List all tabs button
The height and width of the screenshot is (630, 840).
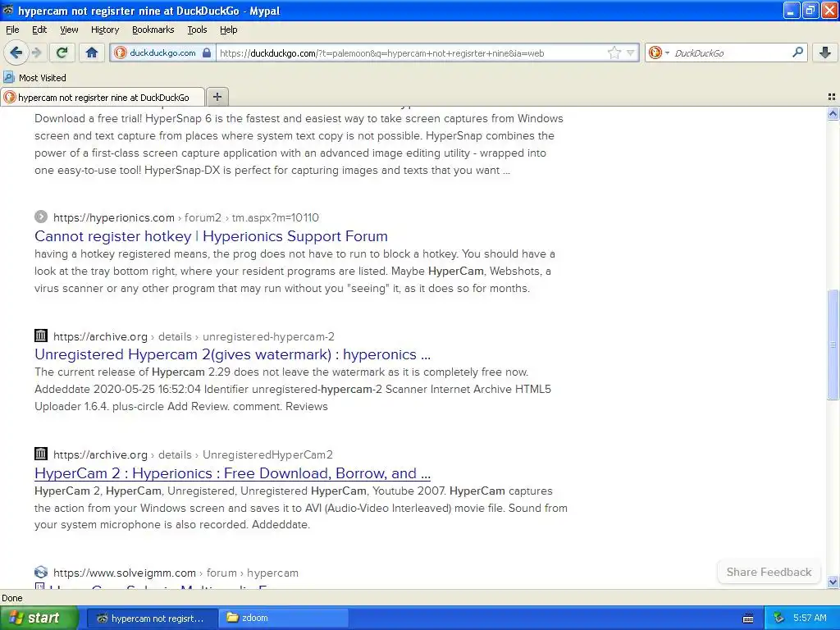832,97
